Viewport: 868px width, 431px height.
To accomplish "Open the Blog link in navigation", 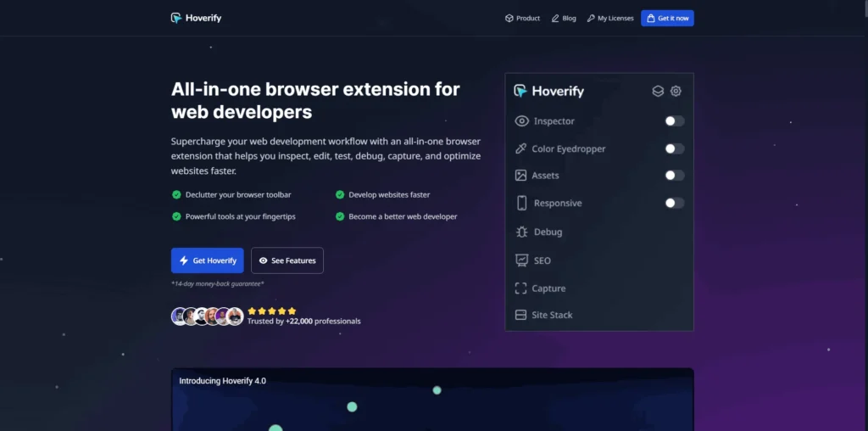I will [x=564, y=19].
